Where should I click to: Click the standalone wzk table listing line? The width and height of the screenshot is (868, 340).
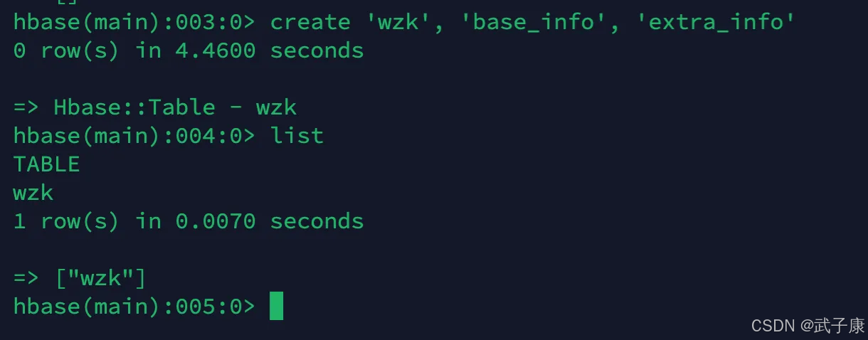33,193
